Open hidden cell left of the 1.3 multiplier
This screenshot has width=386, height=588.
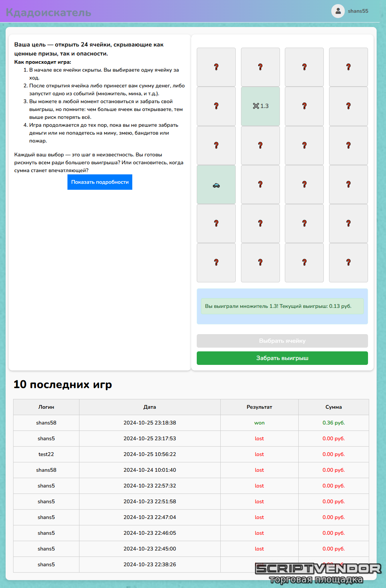point(216,106)
